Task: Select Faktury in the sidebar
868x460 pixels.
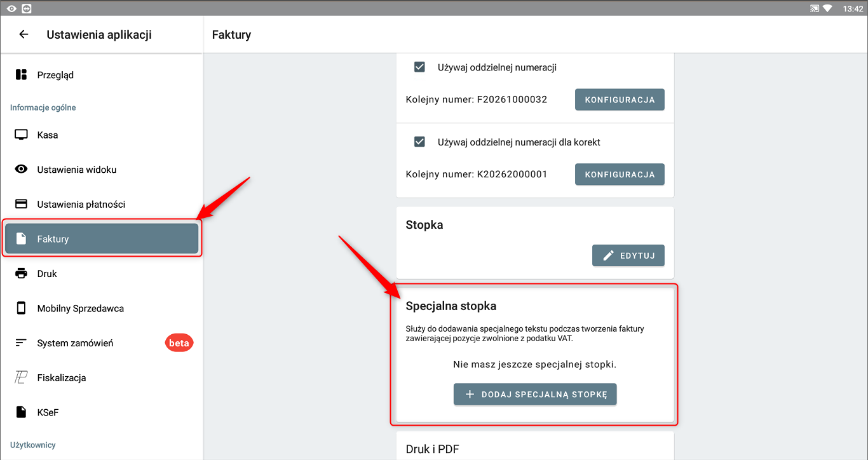Action: (x=102, y=239)
